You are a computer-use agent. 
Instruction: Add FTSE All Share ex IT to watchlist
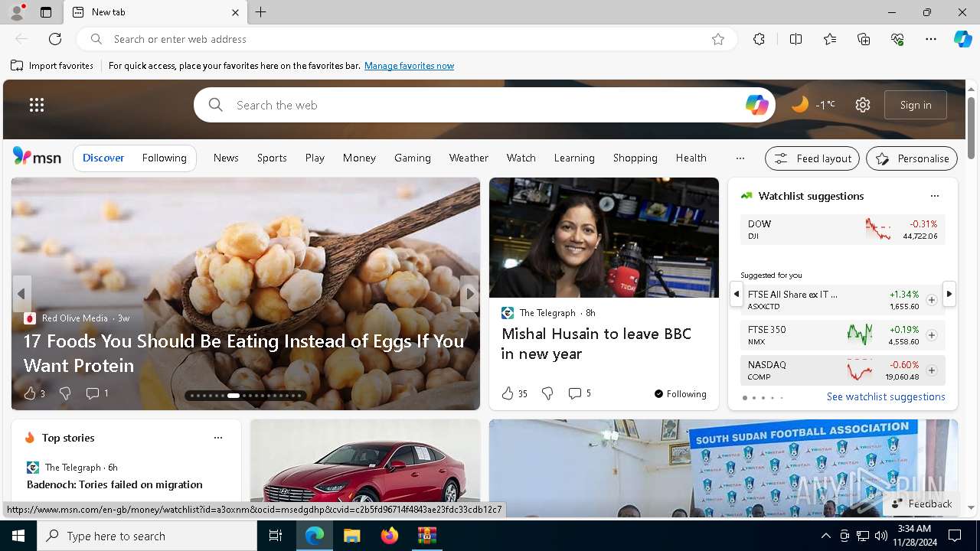pos(932,300)
